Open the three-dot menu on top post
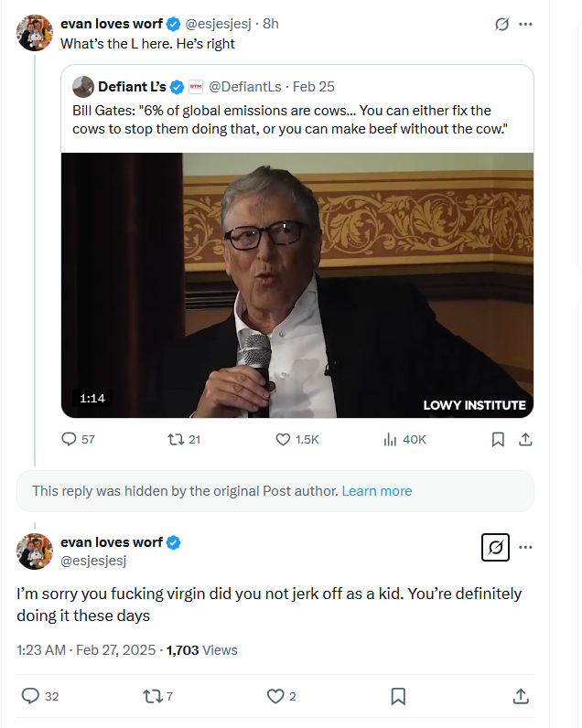This screenshot has width=582, height=728. point(525,25)
